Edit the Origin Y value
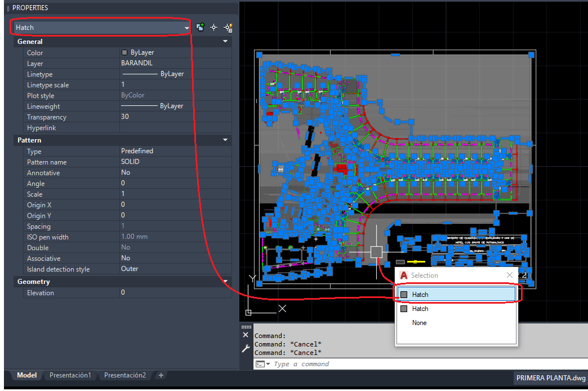588x391 pixels. pyautogui.click(x=176, y=215)
